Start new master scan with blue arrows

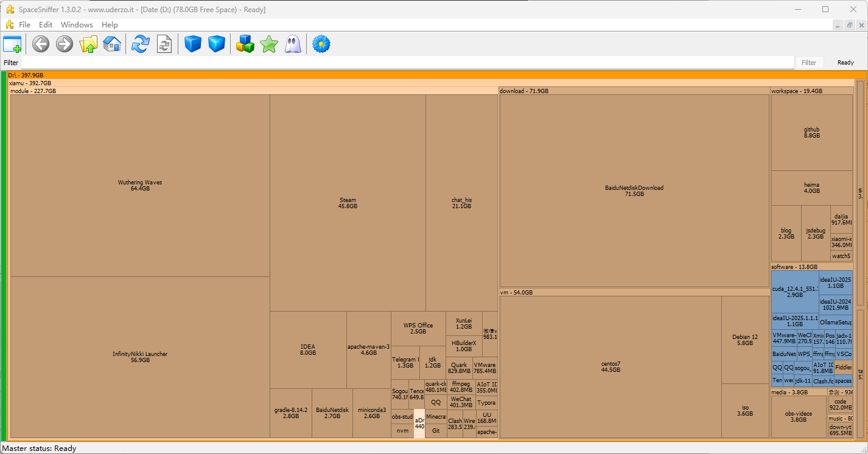tap(141, 44)
